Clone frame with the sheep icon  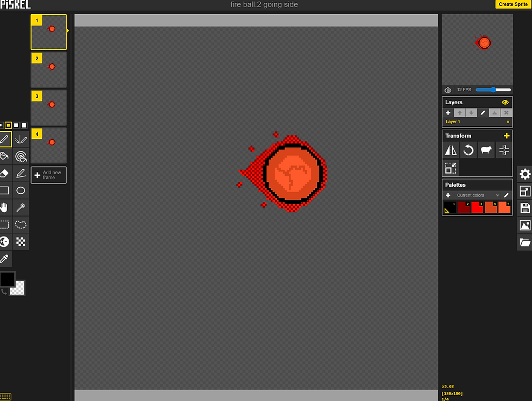click(x=486, y=150)
